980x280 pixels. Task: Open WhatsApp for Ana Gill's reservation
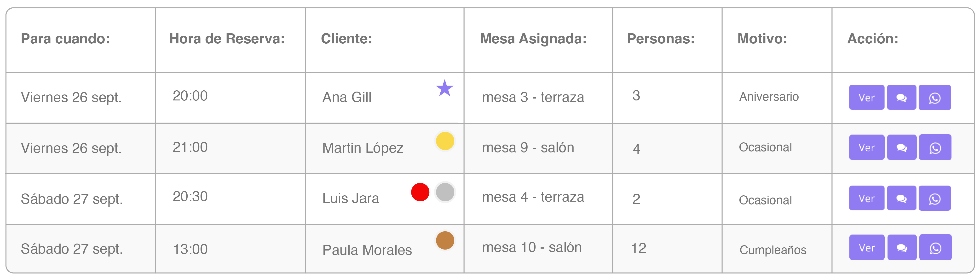pyautogui.click(x=934, y=98)
